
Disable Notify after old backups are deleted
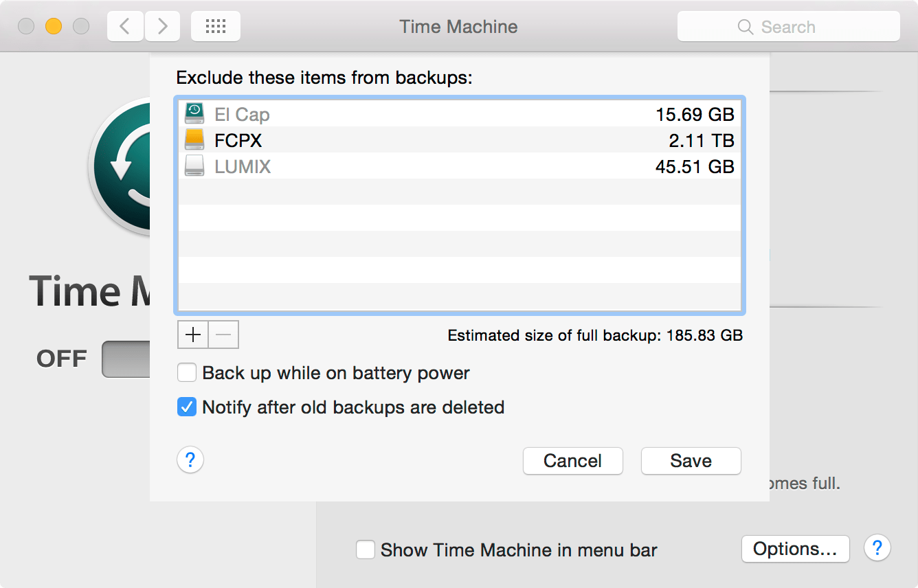(x=186, y=407)
